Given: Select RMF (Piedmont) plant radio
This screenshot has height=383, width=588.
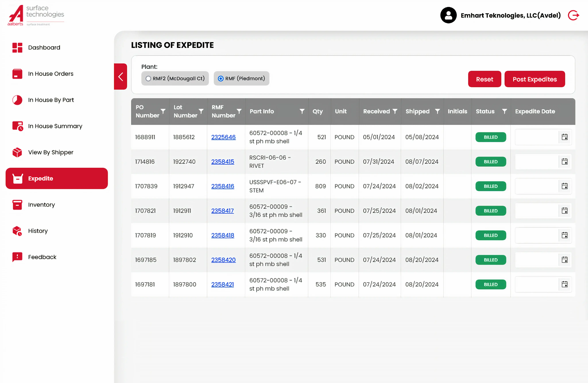Looking at the screenshot, I should [x=221, y=79].
